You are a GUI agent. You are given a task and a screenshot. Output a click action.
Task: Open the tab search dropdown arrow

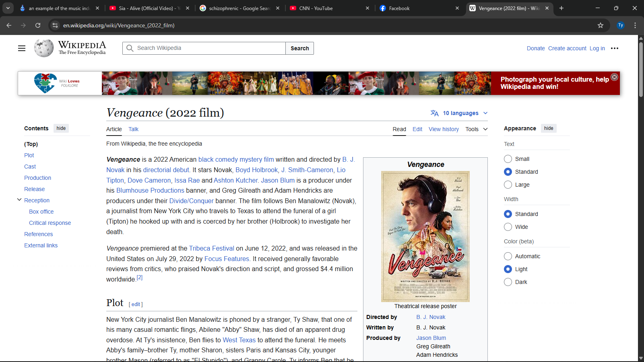pyautogui.click(x=8, y=8)
